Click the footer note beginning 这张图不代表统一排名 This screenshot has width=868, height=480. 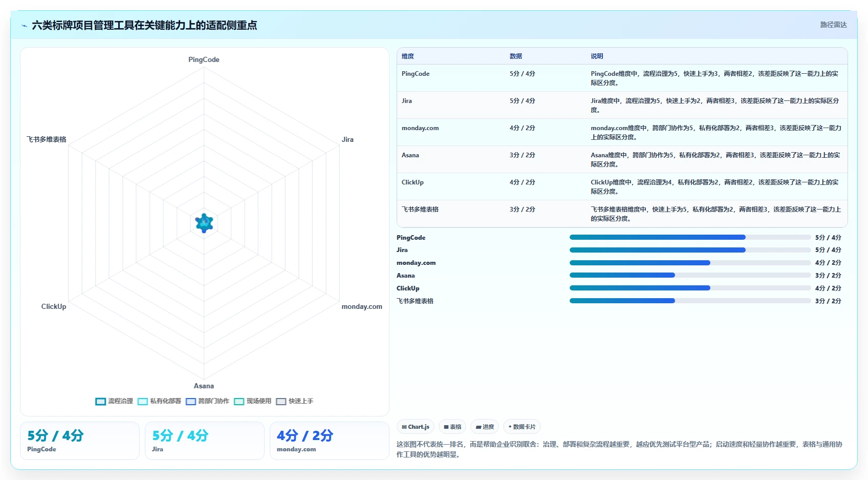click(619, 449)
